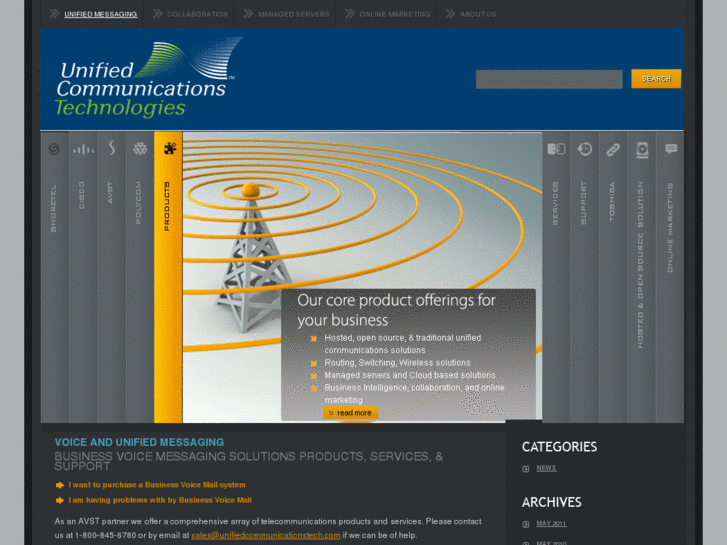Screen dimensions: 727x545
Task: Open the Cisco vertical tab
Action: (x=83, y=277)
